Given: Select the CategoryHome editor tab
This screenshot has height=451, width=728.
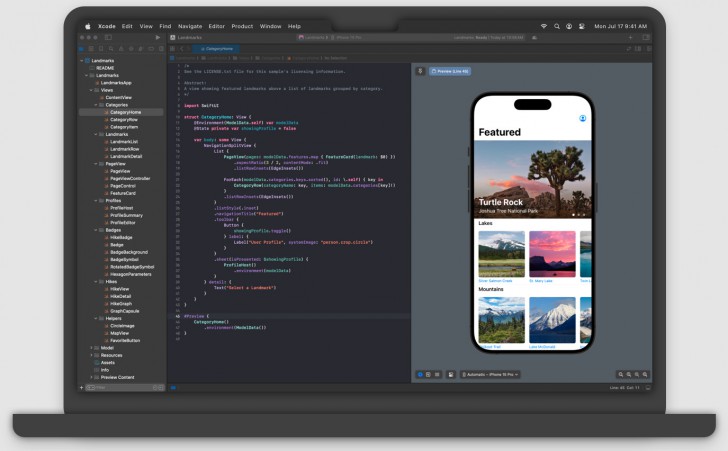Looking at the screenshot, I should click(216, 48).
